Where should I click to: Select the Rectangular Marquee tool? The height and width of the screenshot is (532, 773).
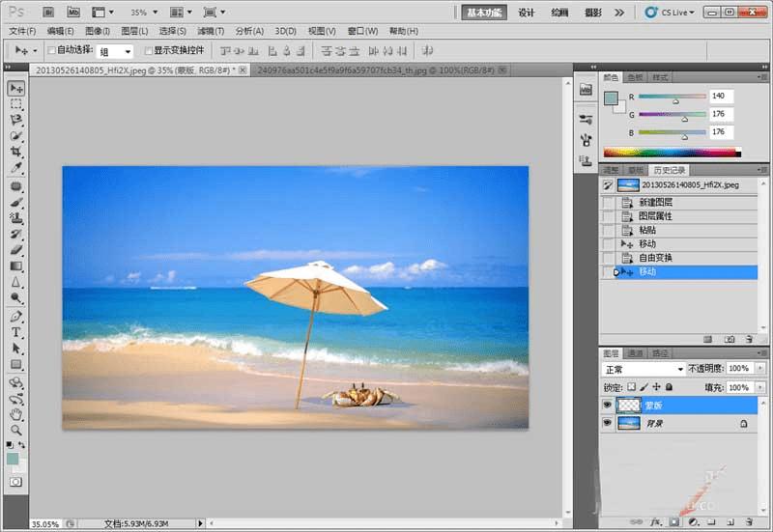click(x=16, y=103)
